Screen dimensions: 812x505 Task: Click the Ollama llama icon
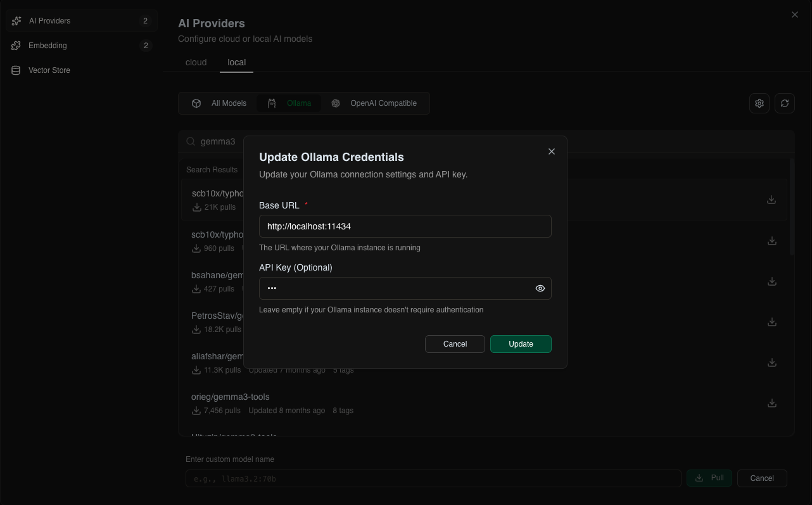pos(272,103)
